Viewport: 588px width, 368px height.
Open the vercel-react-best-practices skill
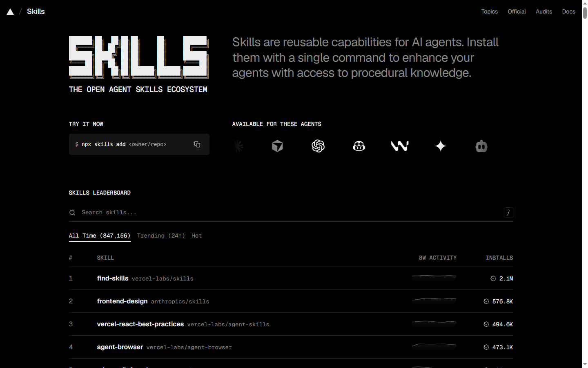point(140,324)
